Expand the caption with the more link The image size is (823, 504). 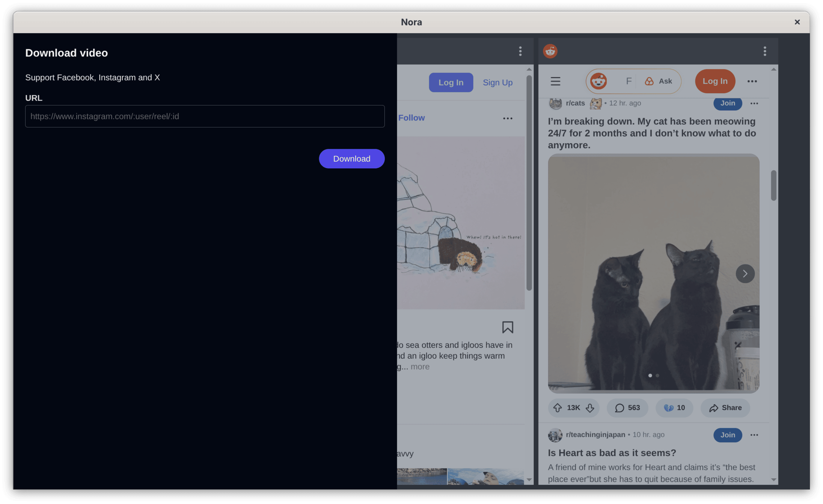(420, 366)
